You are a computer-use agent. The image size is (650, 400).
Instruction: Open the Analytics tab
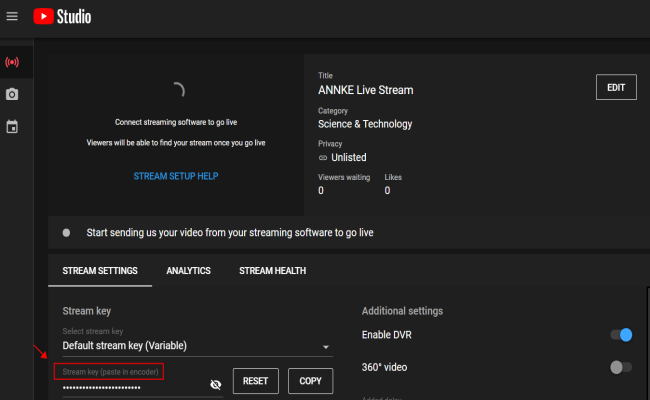(x=188, y=271)
